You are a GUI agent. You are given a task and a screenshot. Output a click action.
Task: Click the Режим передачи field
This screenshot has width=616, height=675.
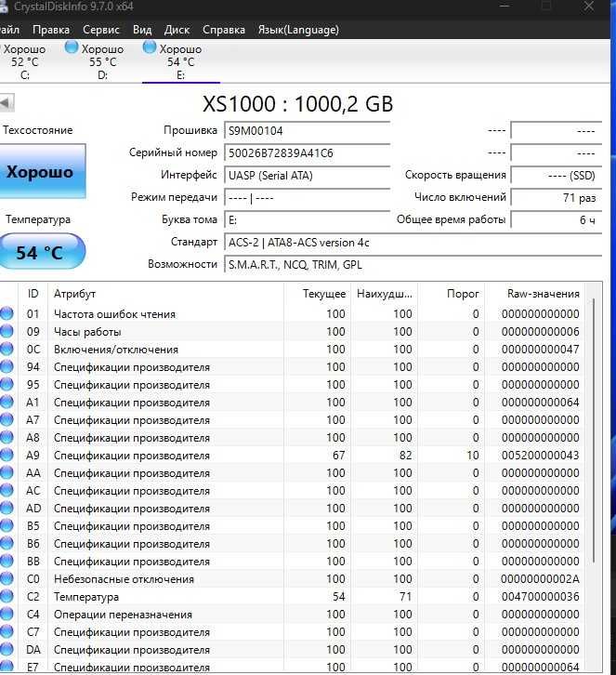(307, 198)
